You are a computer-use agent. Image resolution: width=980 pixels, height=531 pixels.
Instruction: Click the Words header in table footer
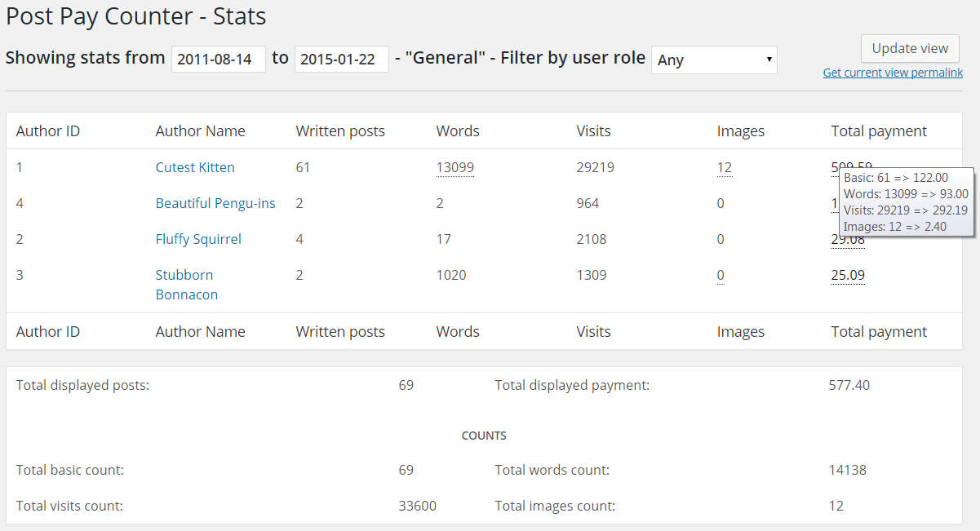coord(458,331)
